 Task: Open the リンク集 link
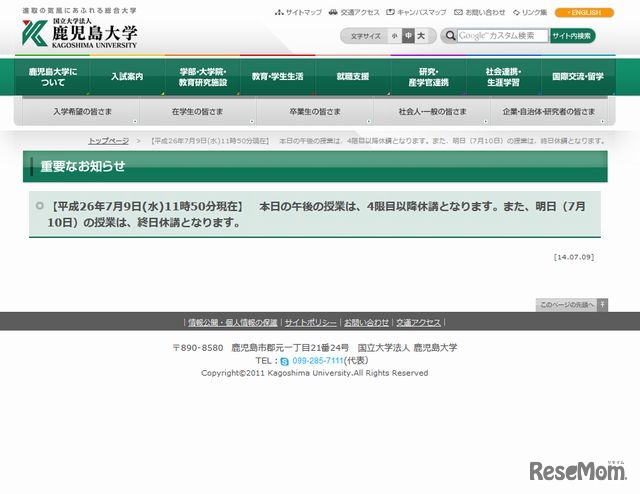[x=534, y=12]
